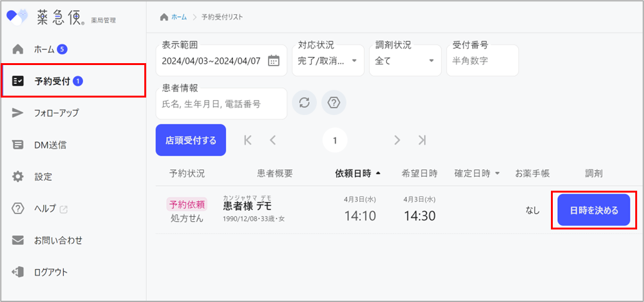644x302 pixels.
Task: Click the hexagon help icon button
Action: (x=334, y=103)
